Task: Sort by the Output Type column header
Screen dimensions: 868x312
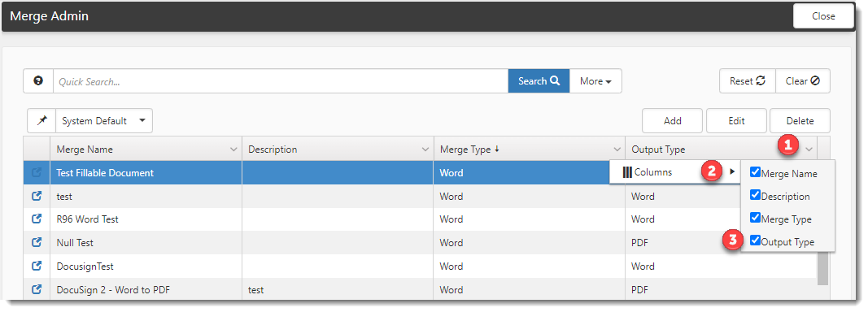Action: tap(658, 149)
